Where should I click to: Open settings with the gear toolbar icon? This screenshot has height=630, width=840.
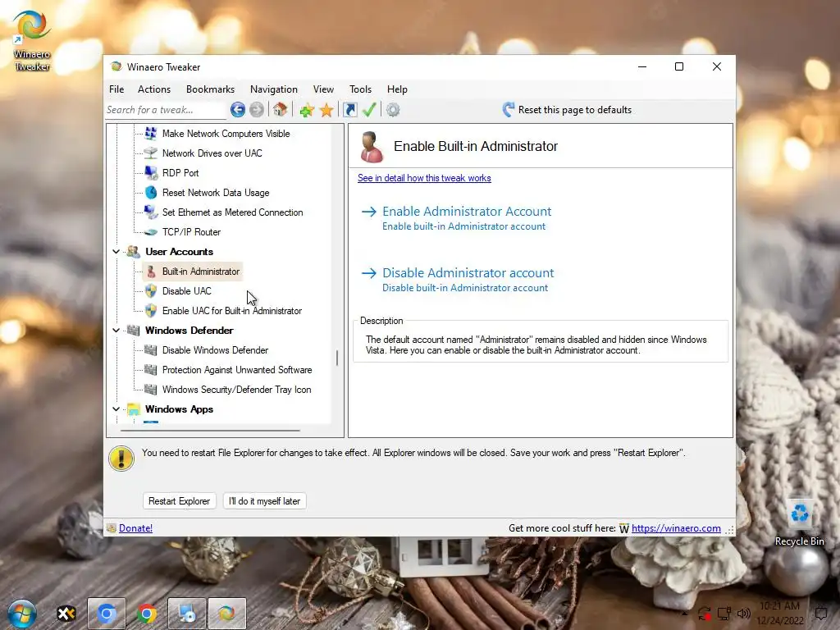pyautogui.click(x=393, y=110)
